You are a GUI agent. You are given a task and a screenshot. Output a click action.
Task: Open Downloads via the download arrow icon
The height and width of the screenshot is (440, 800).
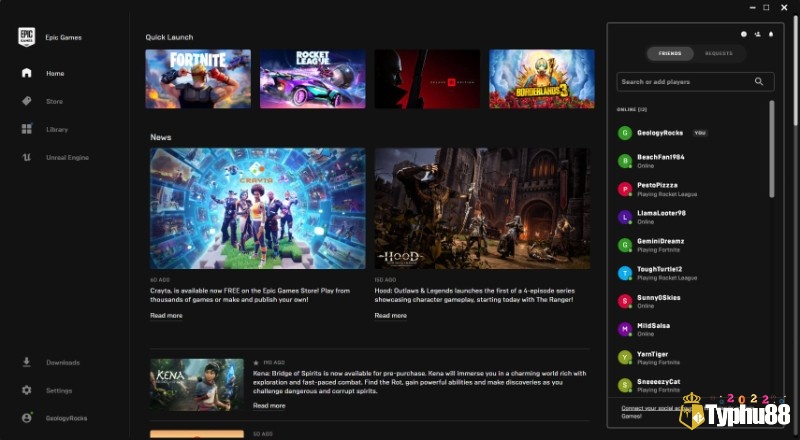pyautogui.click(x=27, y=362)
